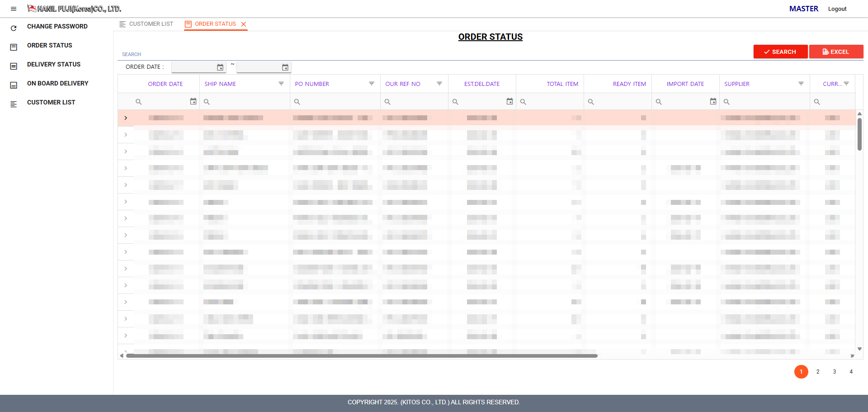The height and width of the screenshot is (412, 868).
Task: Open ON BOARD DELIVERY in the sidebar
Action: pyautogui.click(x=57, y=83)
